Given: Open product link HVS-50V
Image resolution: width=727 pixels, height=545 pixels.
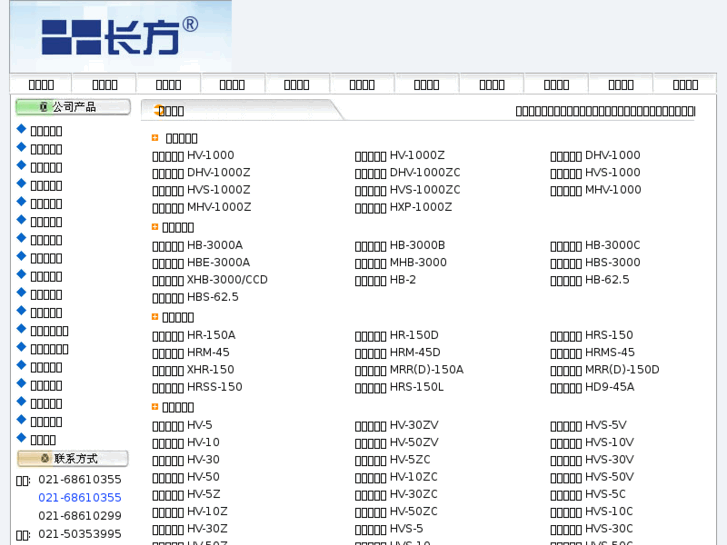Looking at the screenshot, I should [x=592, y=477].
